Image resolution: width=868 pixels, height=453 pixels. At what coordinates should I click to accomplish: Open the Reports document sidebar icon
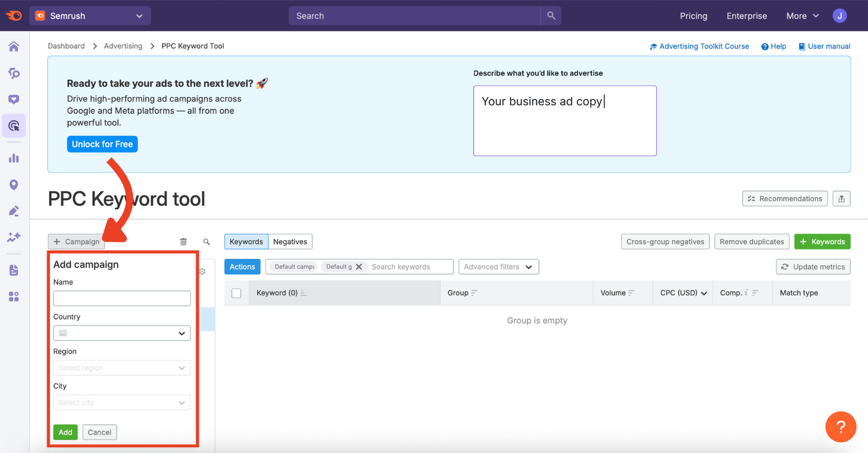coord(14,270)
